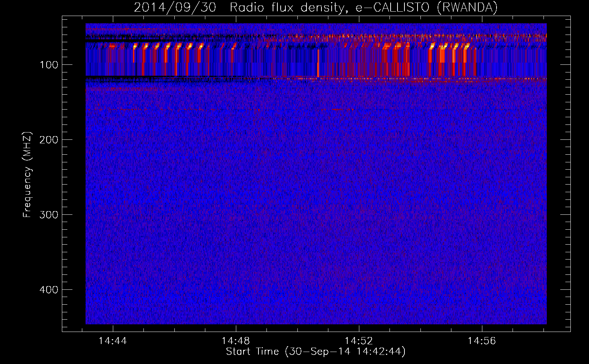The image size is (589, 364).
Task: Click the 'Frequency (MHZ)' axis label
Action: pyautogui.click(x=27, y=175)
